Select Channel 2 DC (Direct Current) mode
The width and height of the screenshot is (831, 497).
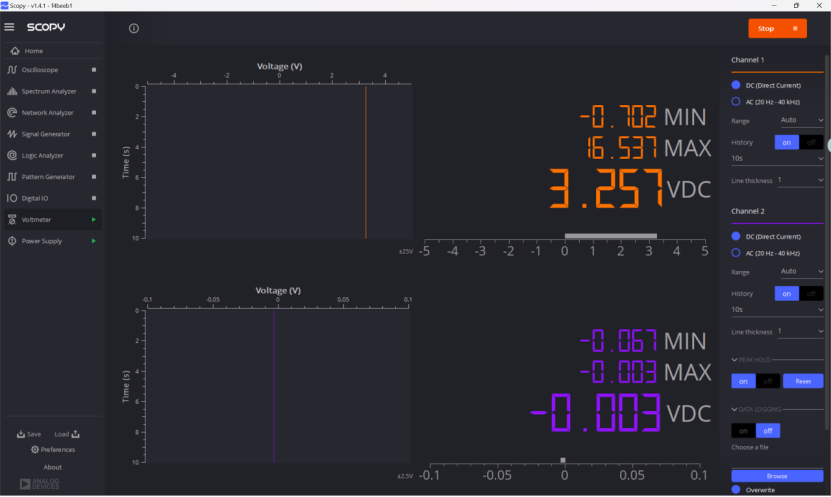(736, 236)
